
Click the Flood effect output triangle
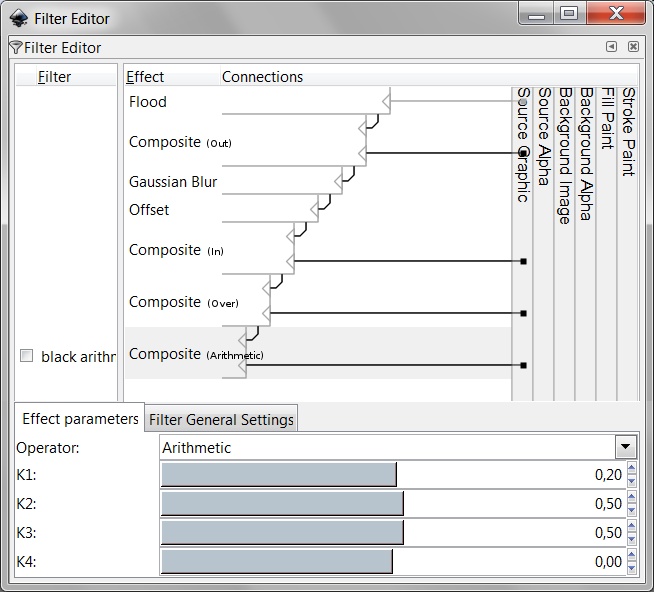(x=385, y=100)
